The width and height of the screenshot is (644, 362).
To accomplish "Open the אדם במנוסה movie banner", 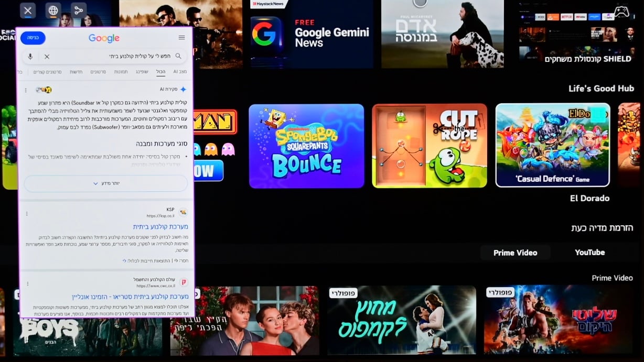I will 442,34.
